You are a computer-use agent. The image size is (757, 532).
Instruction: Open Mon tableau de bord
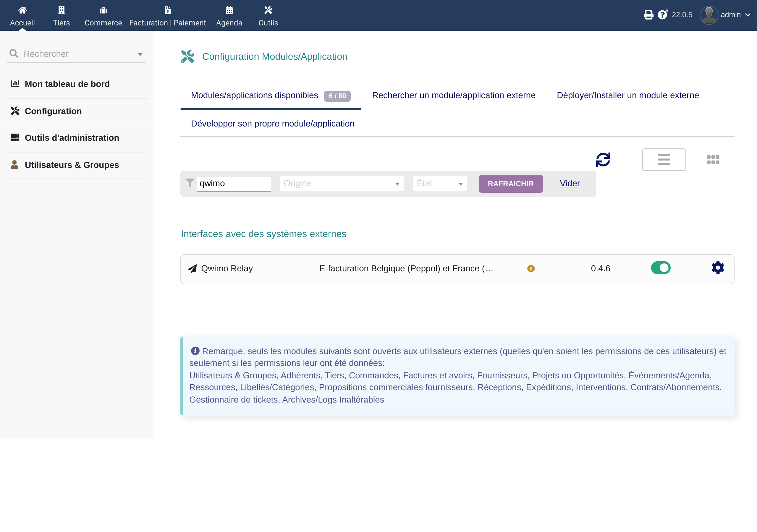[67, 84]
